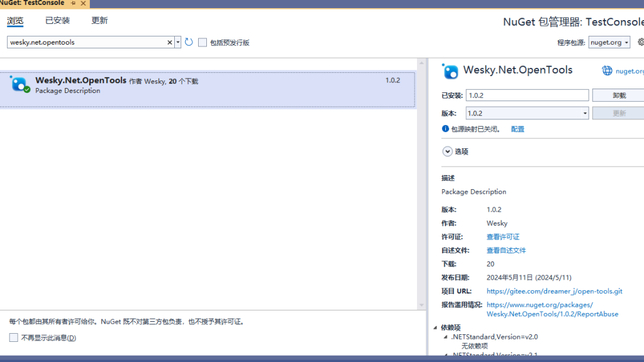Switch to the 已安装 tab
This screenshot has height=362, width=644.
[x=57, y=20]
